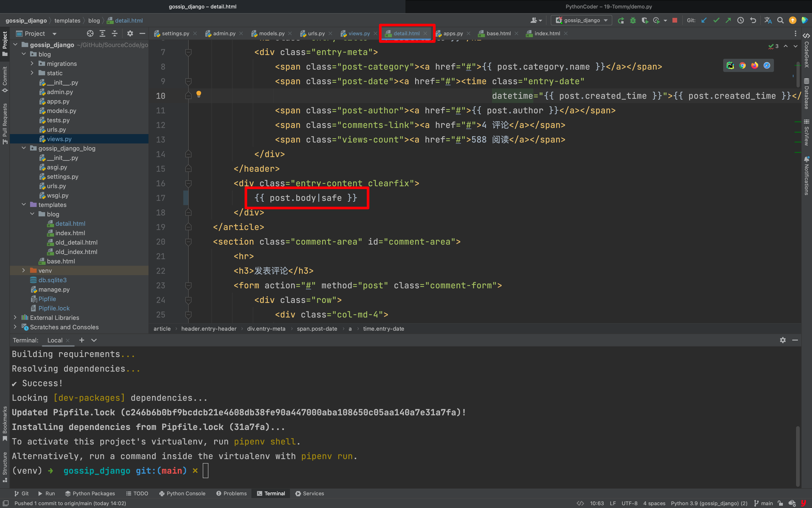The image size is (812, 508).
Task: Hide the Project tool window
Action: coord(142,34)
